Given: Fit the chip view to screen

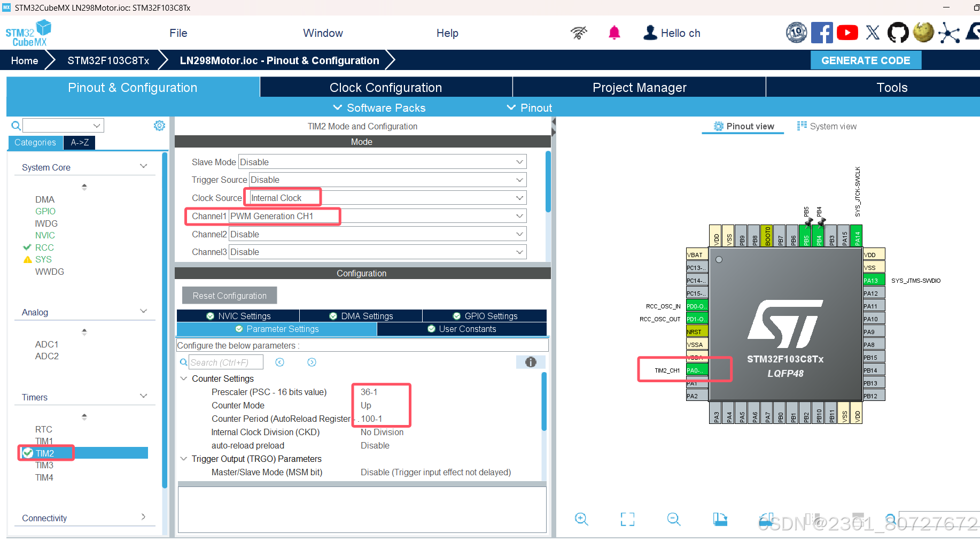Looking at the screenshot, I should click(x=627, y=519).
